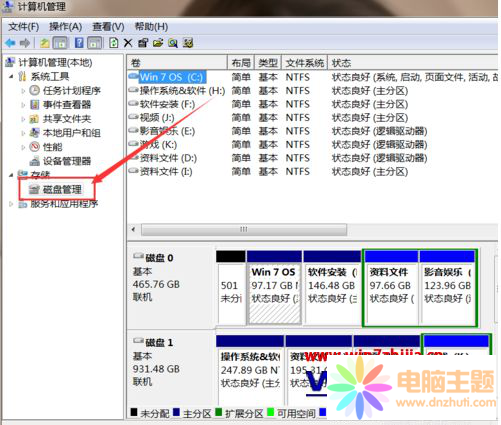The height and width of the screenshot is (425, 501).
Task: Open 磁盘管理 in the tree
Action: pyautogui.click(x=62, y=190)
